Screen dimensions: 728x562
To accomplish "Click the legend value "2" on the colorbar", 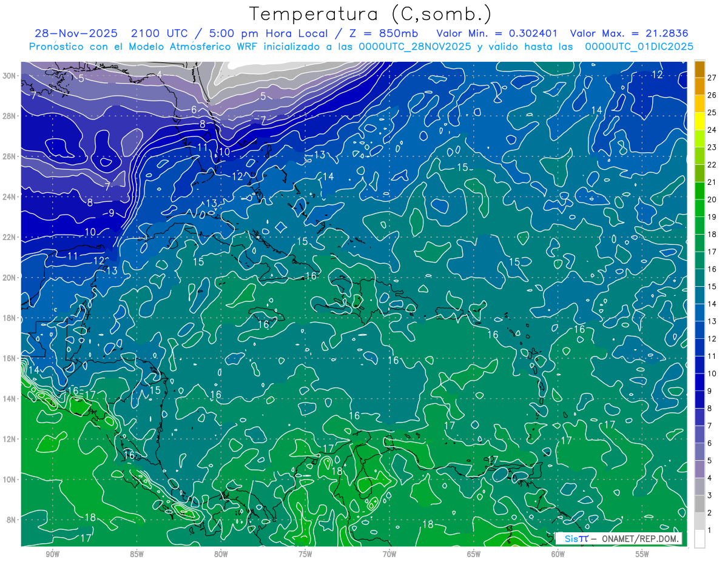I will click(710, 513).
